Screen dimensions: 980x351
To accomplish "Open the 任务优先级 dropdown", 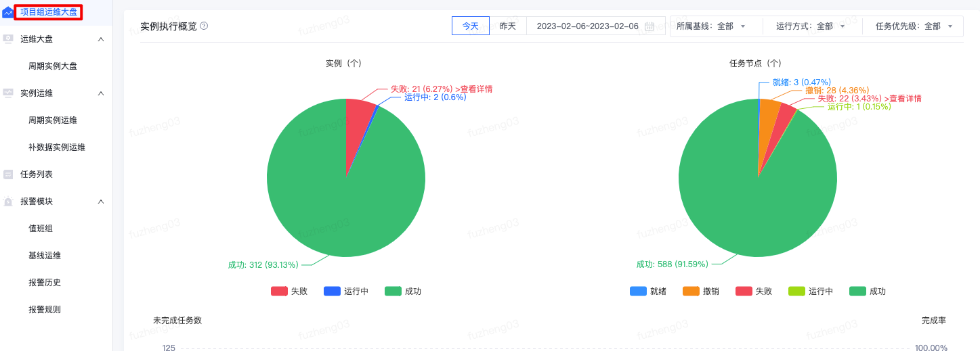I will [915, 26].
